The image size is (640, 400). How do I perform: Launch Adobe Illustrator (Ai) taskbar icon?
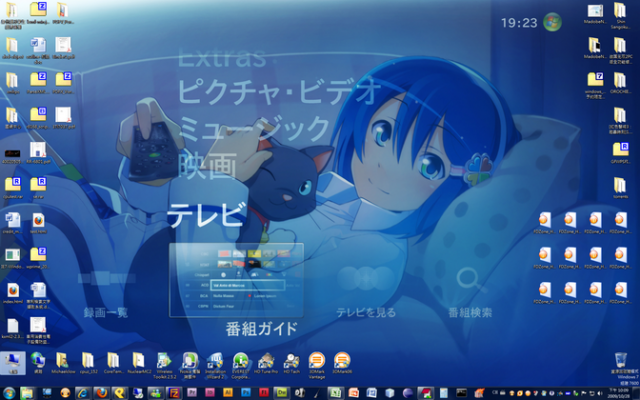[228, 393]
